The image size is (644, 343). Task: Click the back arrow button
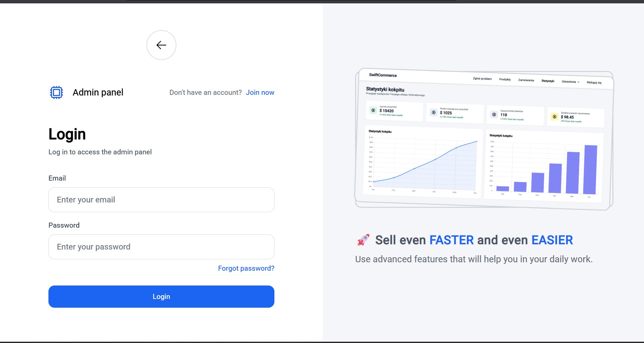tap(161, 45)
